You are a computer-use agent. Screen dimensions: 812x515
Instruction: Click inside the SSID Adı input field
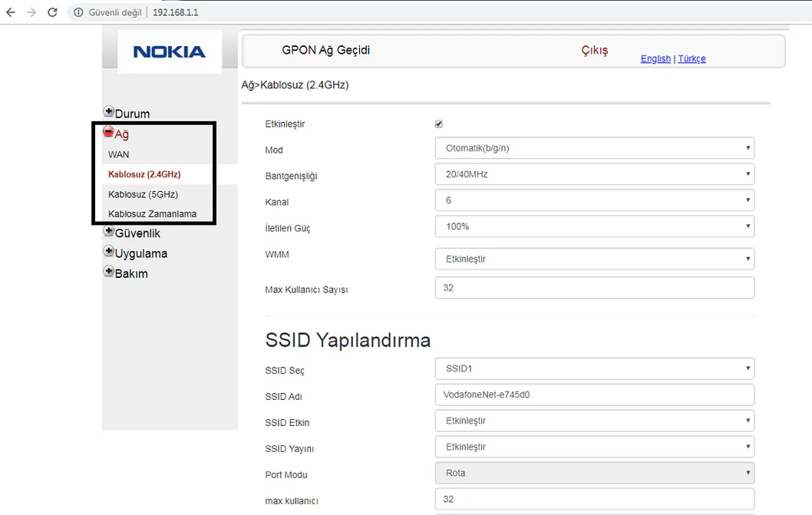[593, 395]
